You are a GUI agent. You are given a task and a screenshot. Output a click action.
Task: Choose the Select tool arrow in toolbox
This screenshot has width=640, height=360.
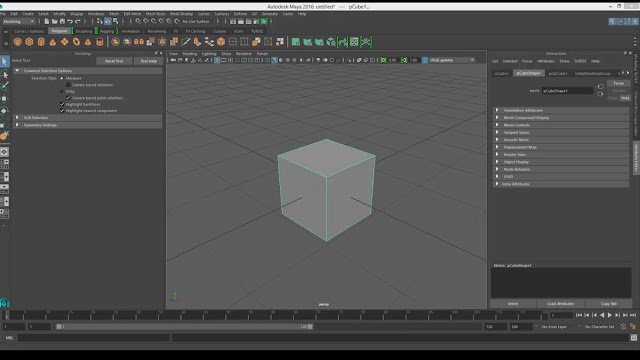click(x=4, y=62)
